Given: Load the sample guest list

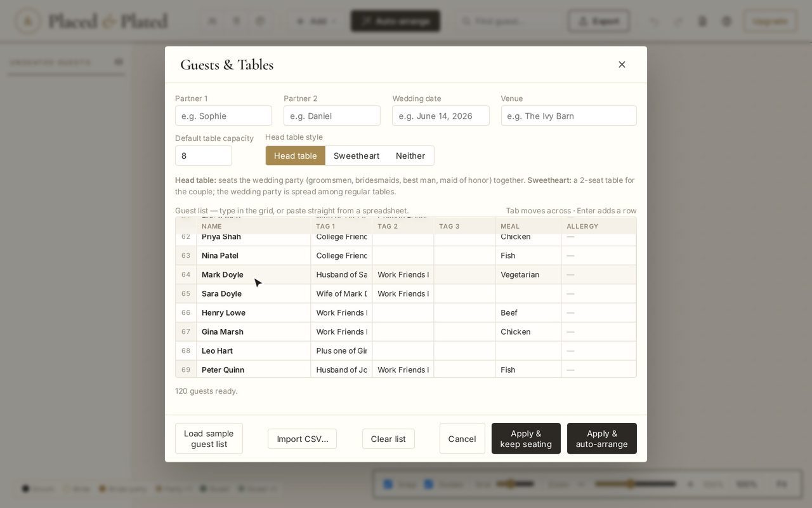Looking at the screenshot, I should pos(209,439).
